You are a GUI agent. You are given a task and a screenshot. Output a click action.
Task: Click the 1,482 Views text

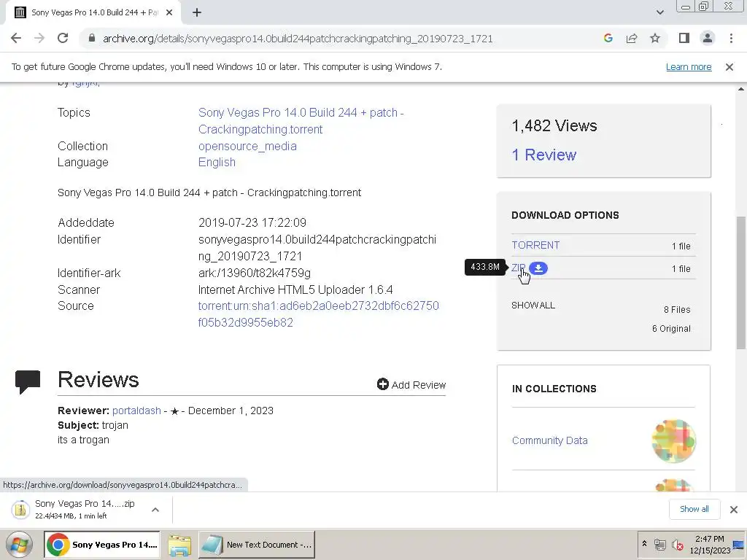pyautogui.click(x=554, y=125)
